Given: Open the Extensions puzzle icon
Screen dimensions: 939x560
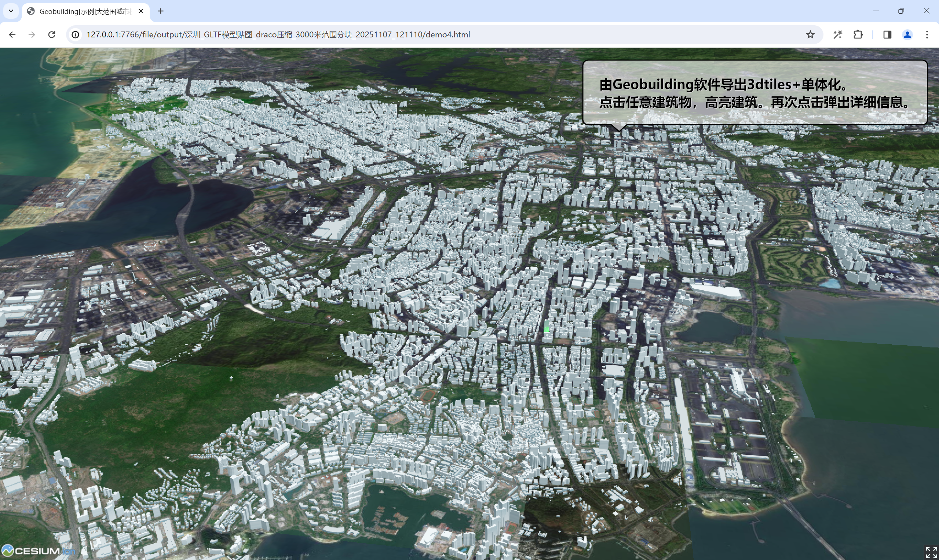Looking at the screenshot, I should point(858,35).
